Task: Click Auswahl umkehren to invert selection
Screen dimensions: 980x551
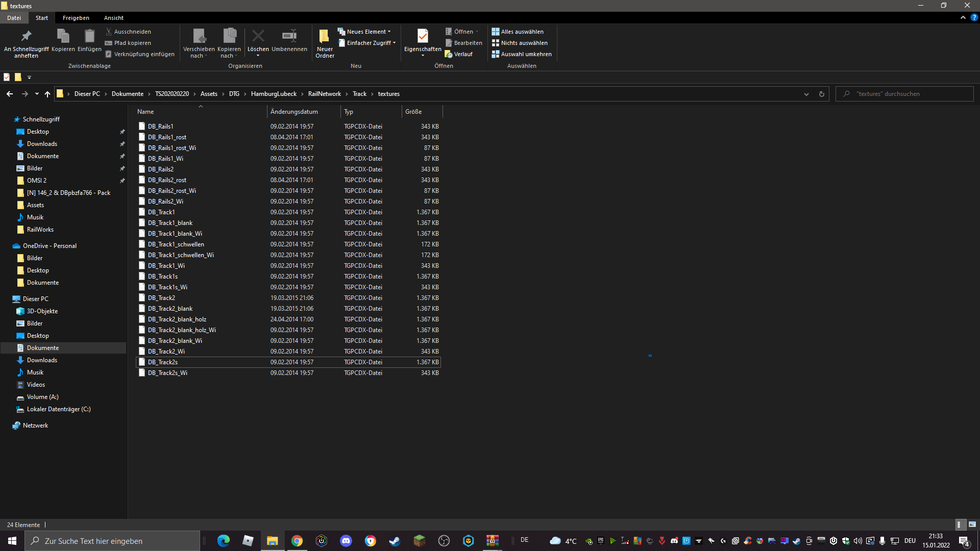Action: click(x=526, y=54)
